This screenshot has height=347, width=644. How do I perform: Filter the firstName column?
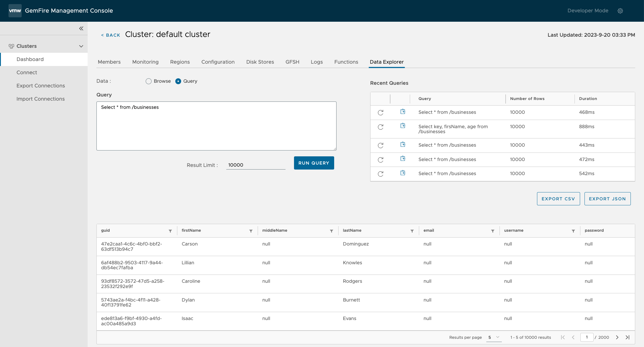coord(251,231)
